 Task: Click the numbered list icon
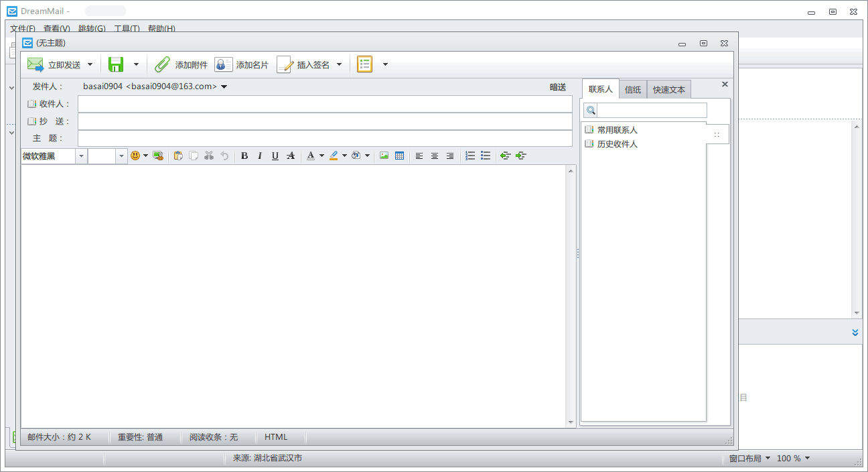[x=470, y=156]
